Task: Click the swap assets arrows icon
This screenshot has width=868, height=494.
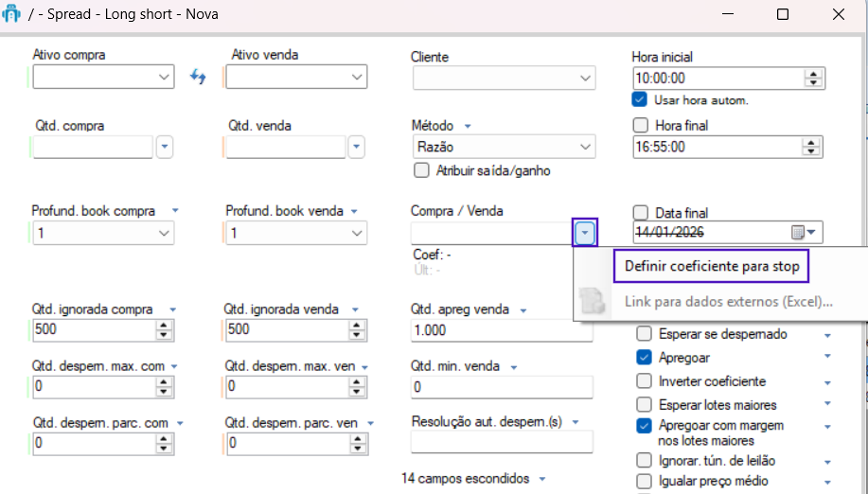Action: click(x=198, y=77)
